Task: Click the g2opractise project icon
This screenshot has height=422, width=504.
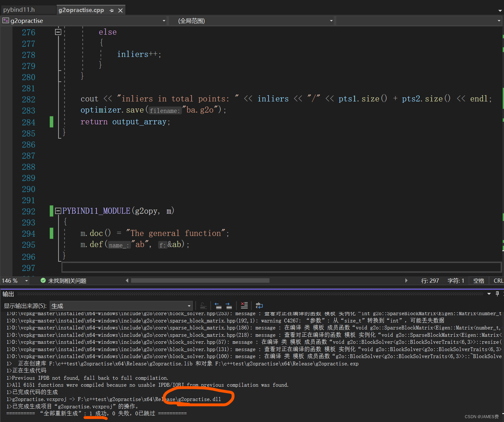Action: point(6,21)
